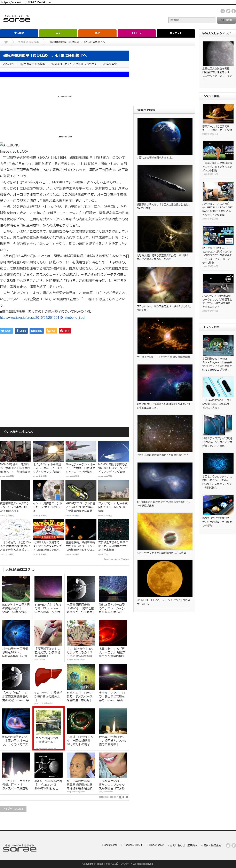Open the Facebook icon in header
Viewport: 236px width, 868px height.
point(233,11)
